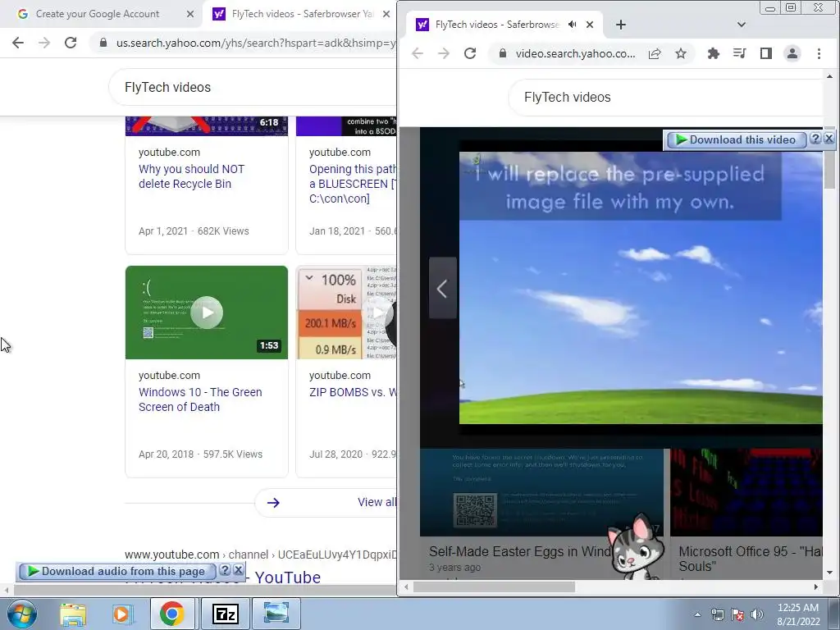
Task: Open the Windows Start menu
Action: pos(21,614)
